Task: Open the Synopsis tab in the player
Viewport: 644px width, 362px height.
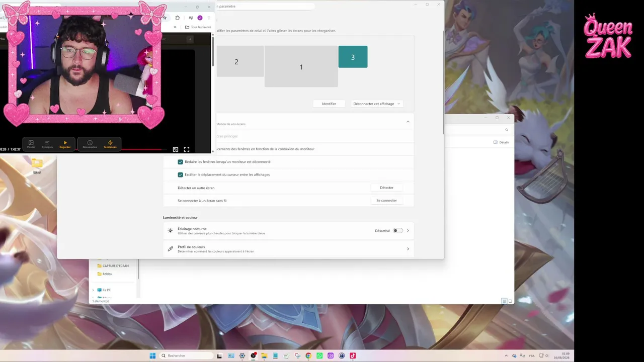Action: point(47,144)
